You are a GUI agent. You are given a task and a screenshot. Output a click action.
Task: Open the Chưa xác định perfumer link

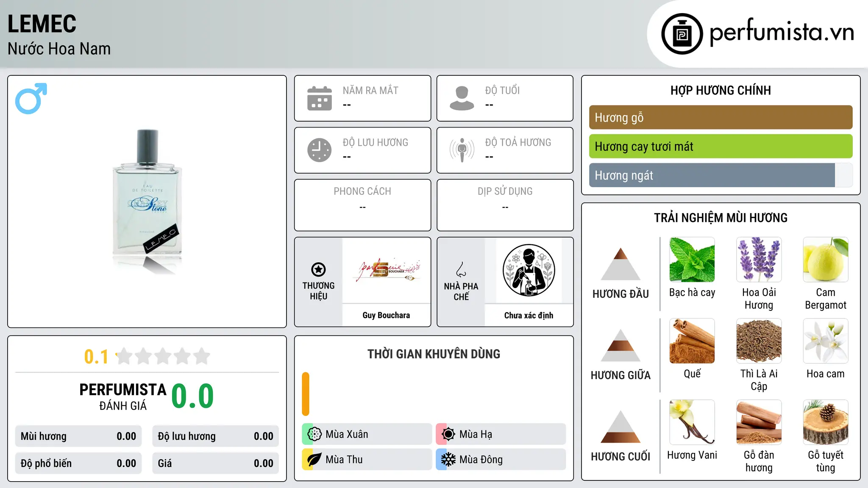coord(529,315)
